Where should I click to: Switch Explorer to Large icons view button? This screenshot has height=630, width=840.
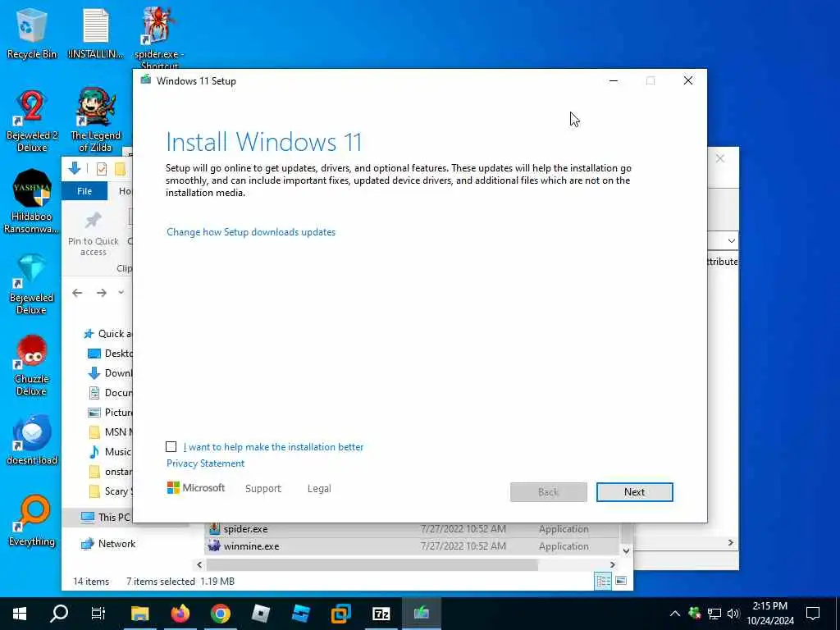[x=621, y=582]
